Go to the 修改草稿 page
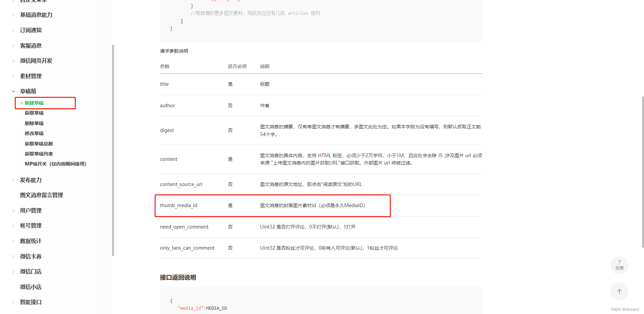Screen dimensions: 644x314 pyautogui.click(x=34, y=133)
